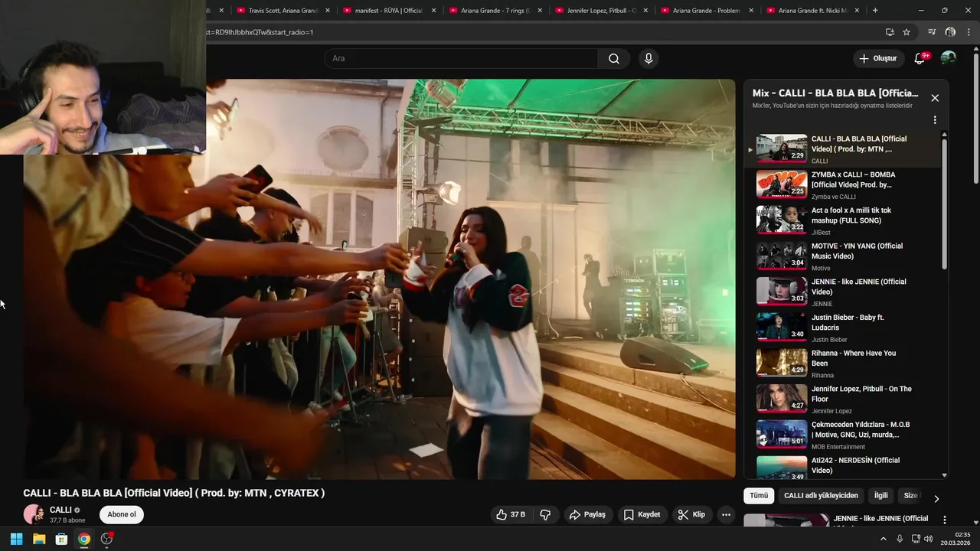The image size is (980, 551).
Task: Select the Tümü filter chip
Action: click(x=759, y=496)
